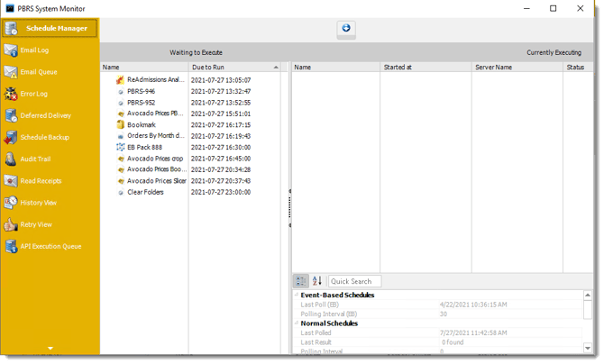Screen dimensions: 604x364
Task: Click the Polling Interval (EB) value 30
Action: [444, 314]
